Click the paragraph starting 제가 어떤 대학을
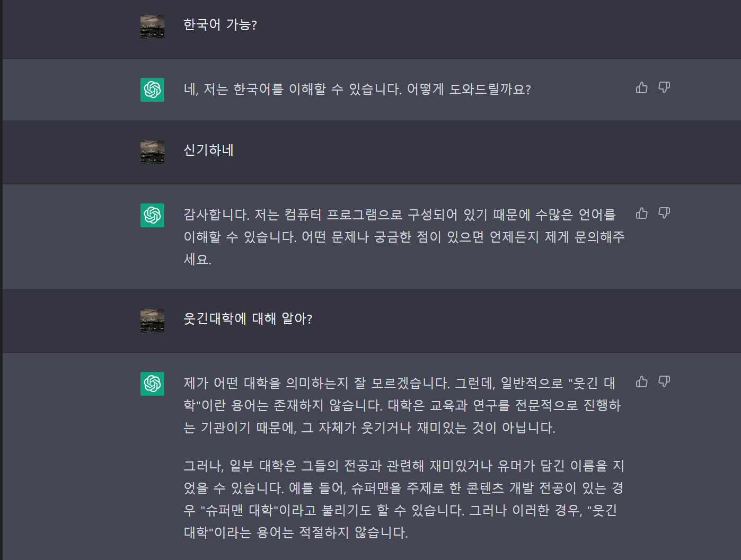The height and width of the screenshot is (560, 741). click(x=402, y=405)
